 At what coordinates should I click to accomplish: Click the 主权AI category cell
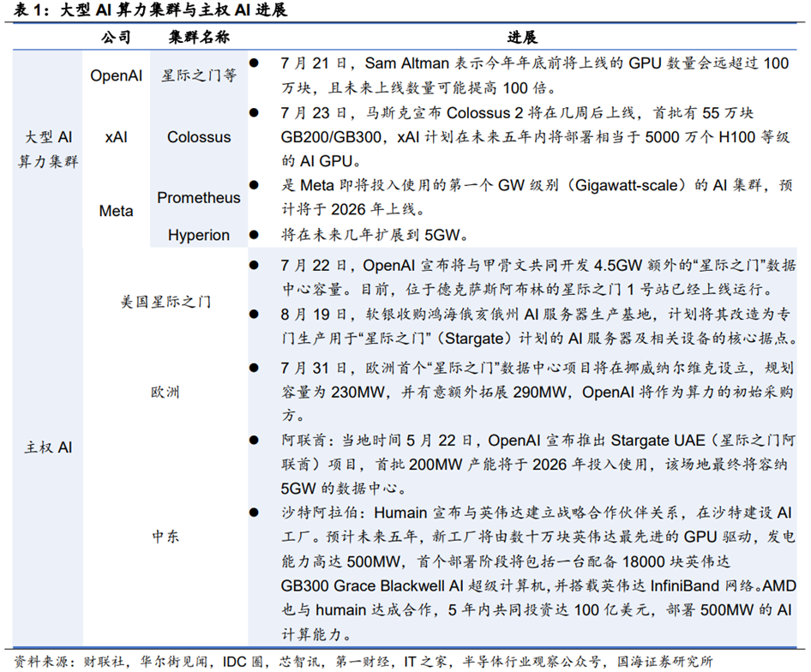pos(48,447)
